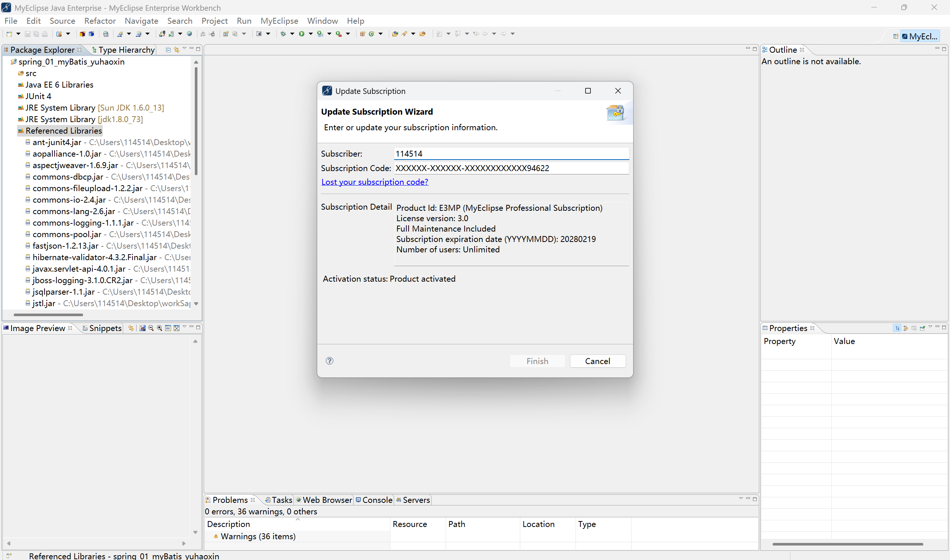Open the MyEclipse menu
This screenshot has height=560, width=950.
(279, 21)
